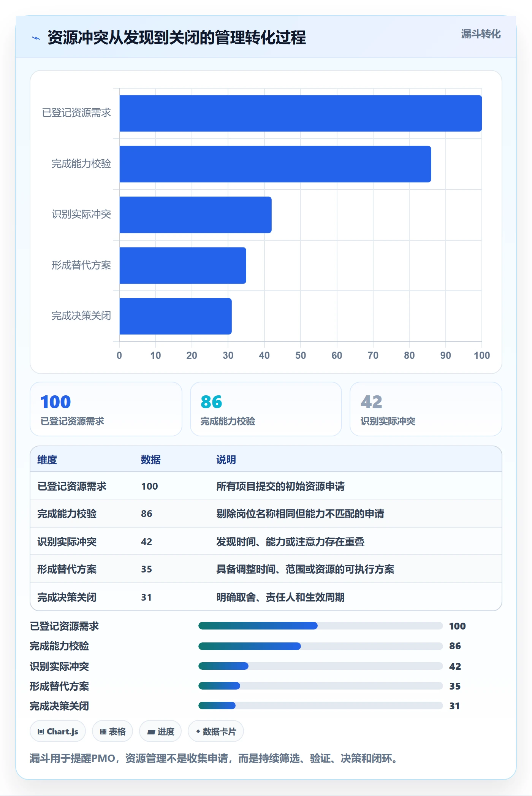This screenshot has width=532, height=796.
Task: Click the 完成能力校验 progress bar showing 86
Action: pyautogui.click(x=320, y=646)
